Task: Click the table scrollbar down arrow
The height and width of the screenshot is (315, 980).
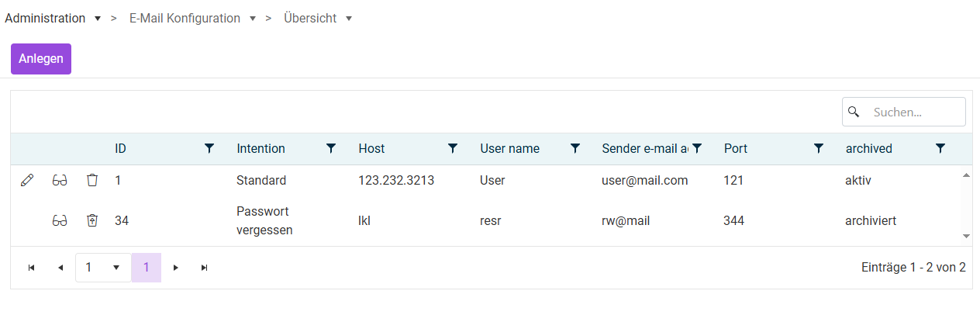Action: click(966, 235)
